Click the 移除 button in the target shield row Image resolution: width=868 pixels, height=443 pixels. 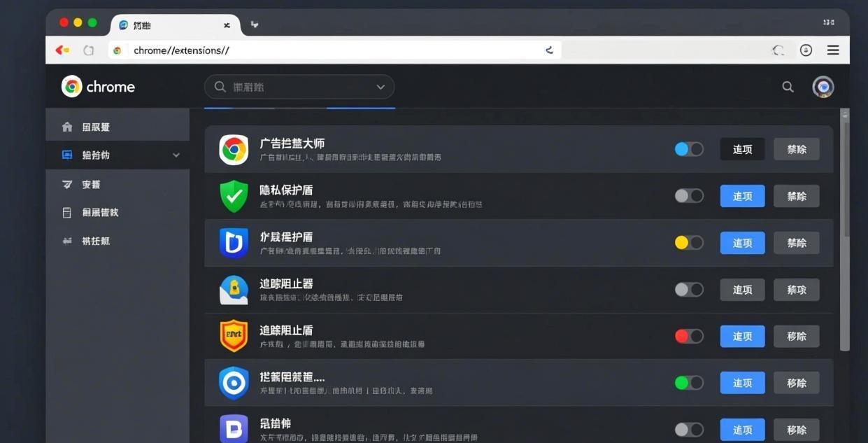click(797, 383)
